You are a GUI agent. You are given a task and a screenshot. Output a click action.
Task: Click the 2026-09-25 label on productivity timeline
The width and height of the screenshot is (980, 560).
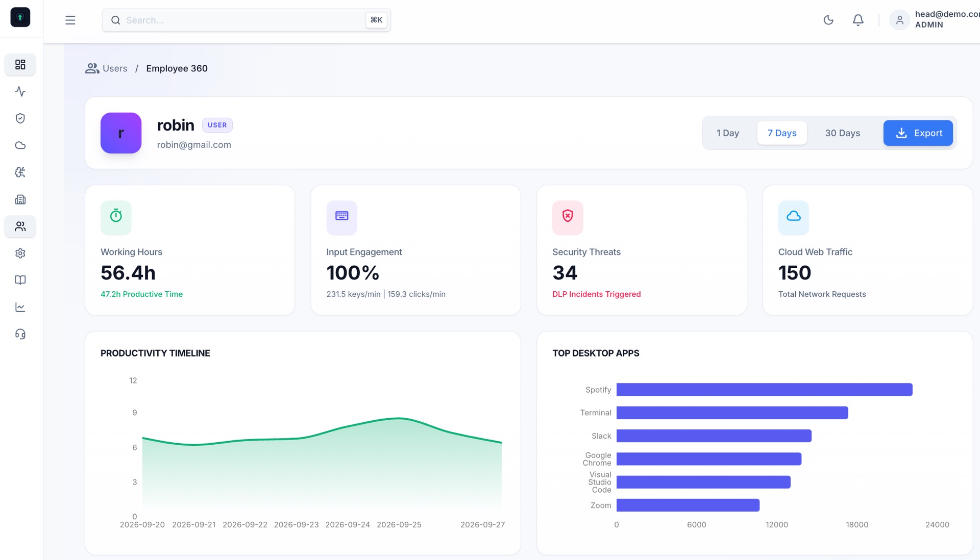pos(399,525)
